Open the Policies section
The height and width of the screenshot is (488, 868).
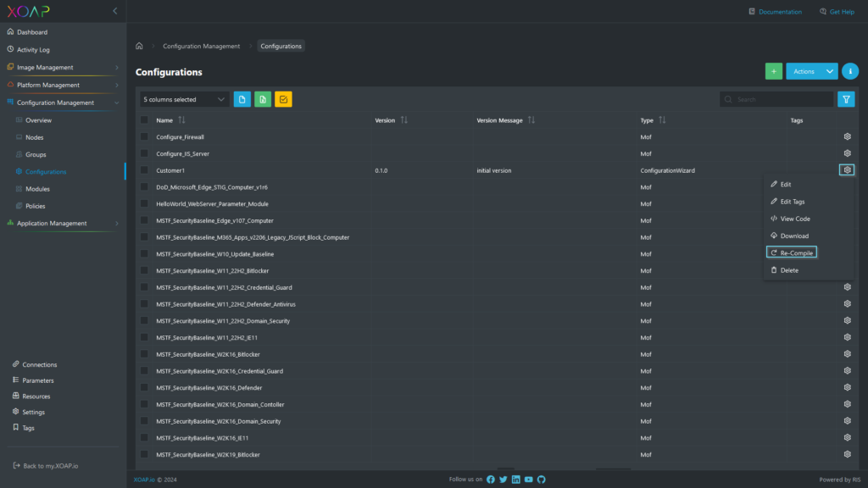coord(35,206)
